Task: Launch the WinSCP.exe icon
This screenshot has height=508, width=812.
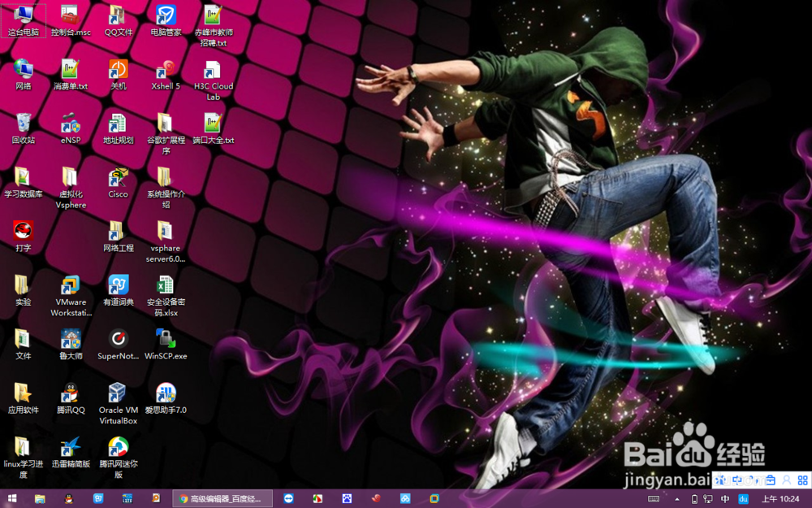Action: 166,344
